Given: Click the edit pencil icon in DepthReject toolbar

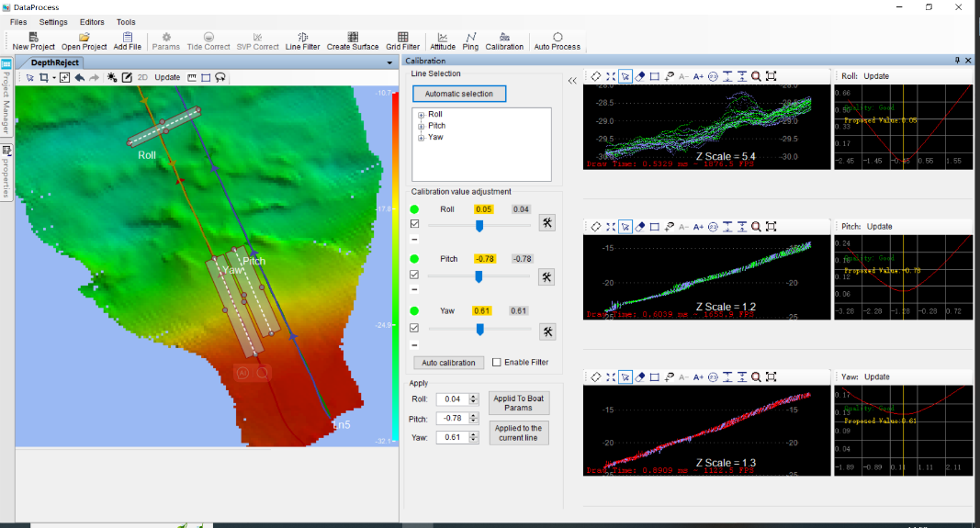Looking at the screenshot, I should coord(127,77).
